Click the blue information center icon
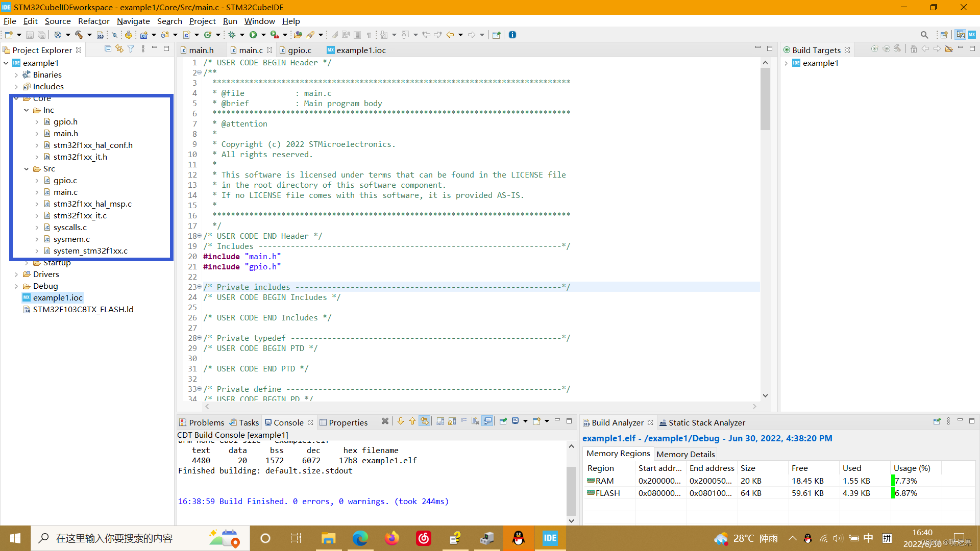980x551 pixels. point(512,35)
